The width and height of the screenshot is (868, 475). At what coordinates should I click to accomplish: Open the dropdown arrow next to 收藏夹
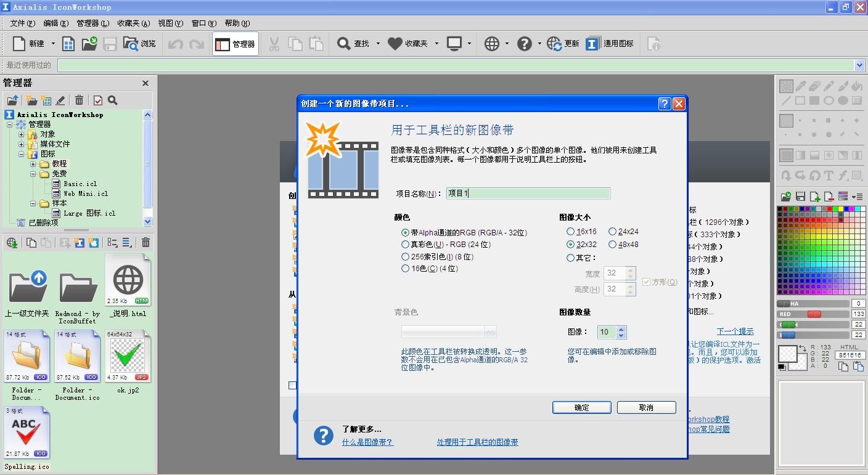coord(436,44)
